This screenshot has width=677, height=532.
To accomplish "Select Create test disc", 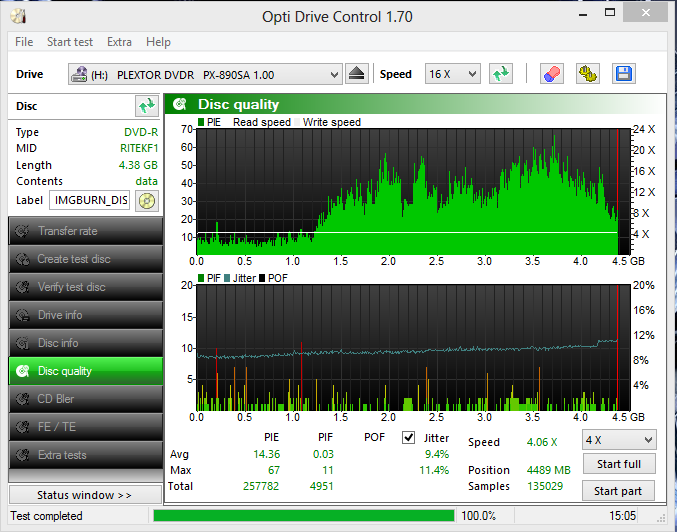I will (x=85, y=259).
